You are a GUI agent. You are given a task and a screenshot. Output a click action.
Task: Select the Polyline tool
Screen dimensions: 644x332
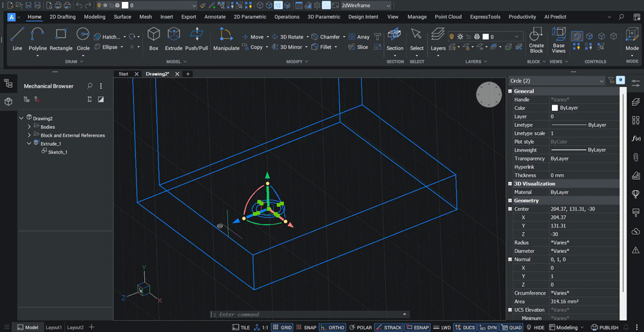(x=37, y=39)
